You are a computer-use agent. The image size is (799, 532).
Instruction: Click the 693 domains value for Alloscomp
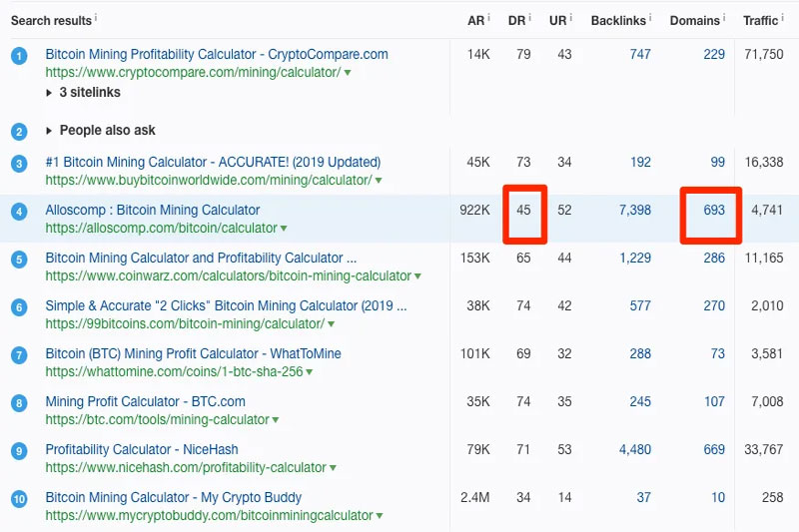click(x=714, y=210)
